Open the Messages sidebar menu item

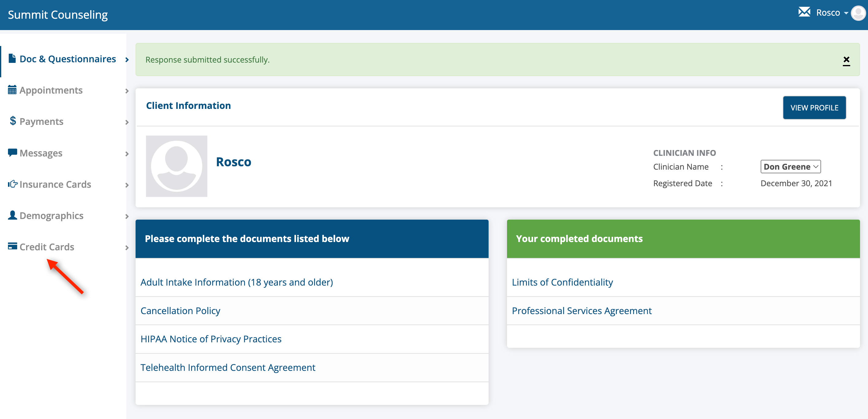[41, 153]
